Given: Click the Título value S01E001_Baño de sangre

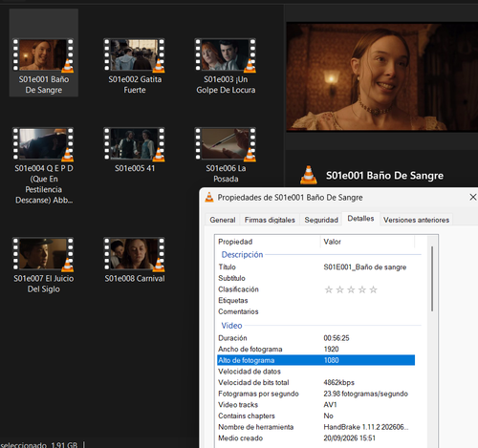Looking at the screenshot, I should tap(365, 267).
